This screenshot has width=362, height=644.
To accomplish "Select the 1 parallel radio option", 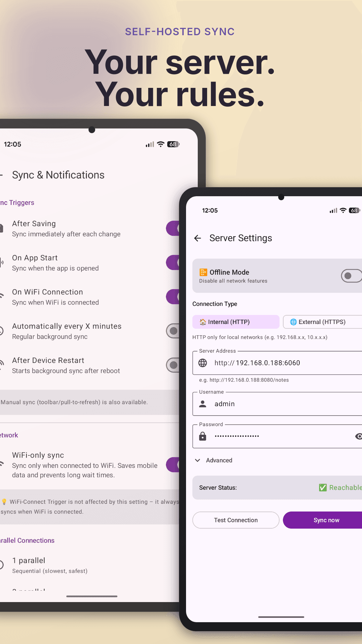I will coord(1,565).
